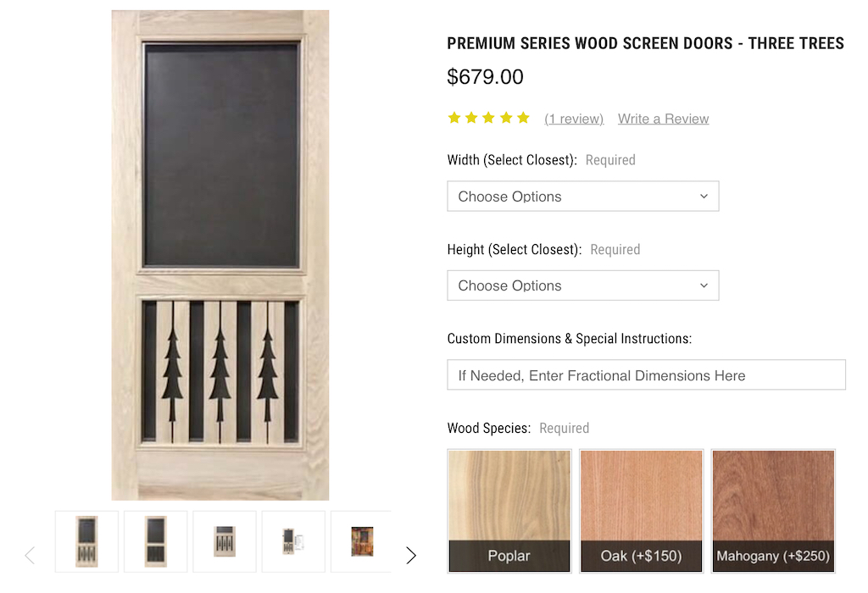
Task: Click the first yellow rating star
Action: (x=454, y=118)
